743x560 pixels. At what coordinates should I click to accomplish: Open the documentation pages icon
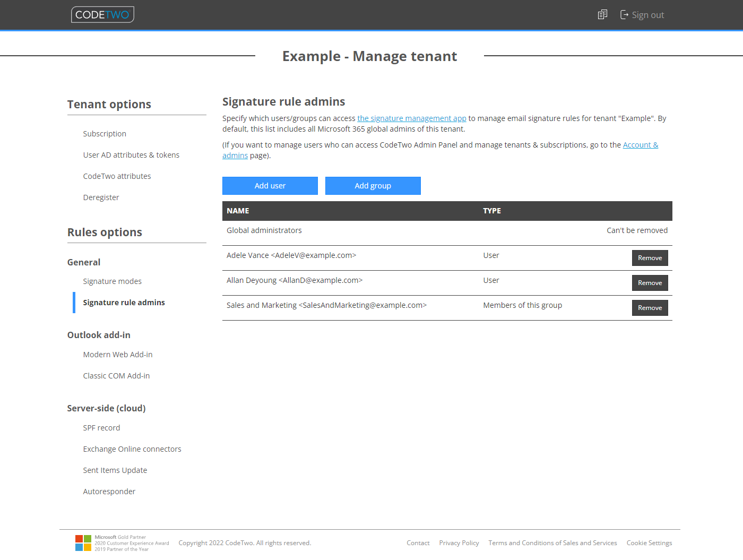[x=602, y=15]
